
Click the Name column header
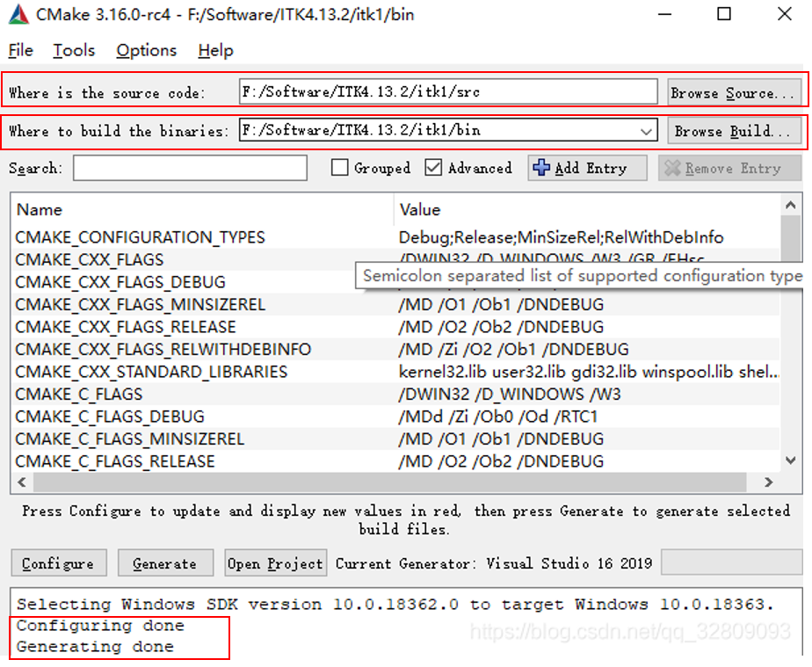click(x=202, y=209)
